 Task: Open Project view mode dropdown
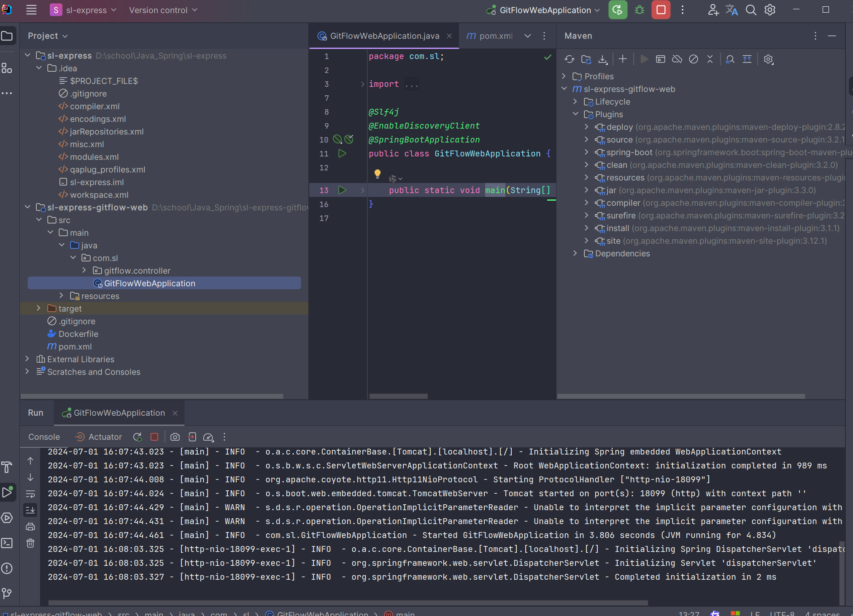48,36
